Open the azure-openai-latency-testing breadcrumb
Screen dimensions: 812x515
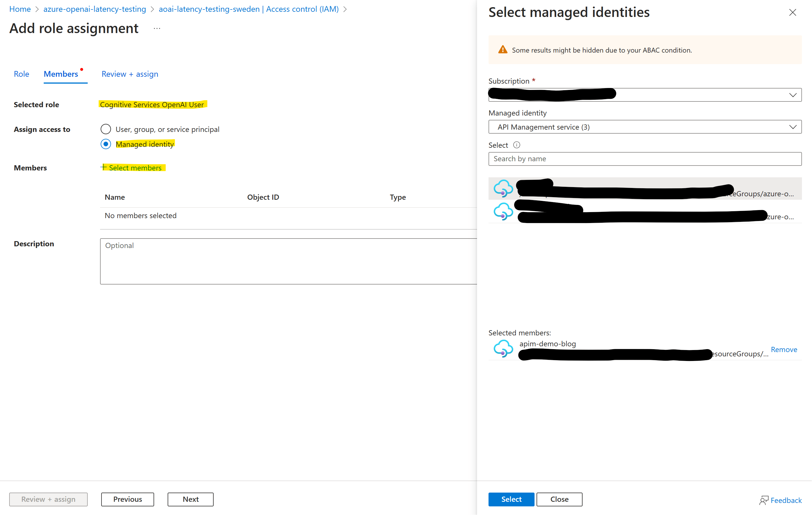pyautogui.click(x=95, y=9)
